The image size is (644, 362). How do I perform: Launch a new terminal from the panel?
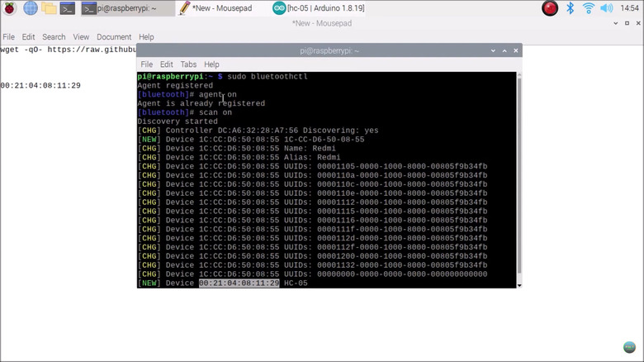coord(69,8)
